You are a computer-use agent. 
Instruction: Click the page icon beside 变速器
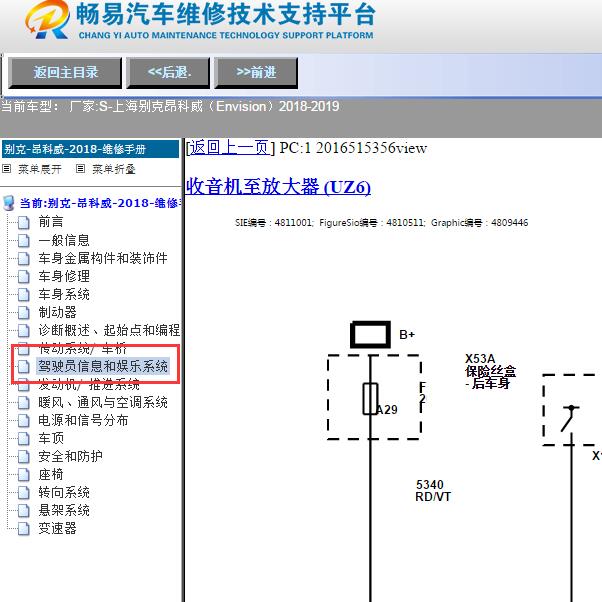tap(24, 529)
